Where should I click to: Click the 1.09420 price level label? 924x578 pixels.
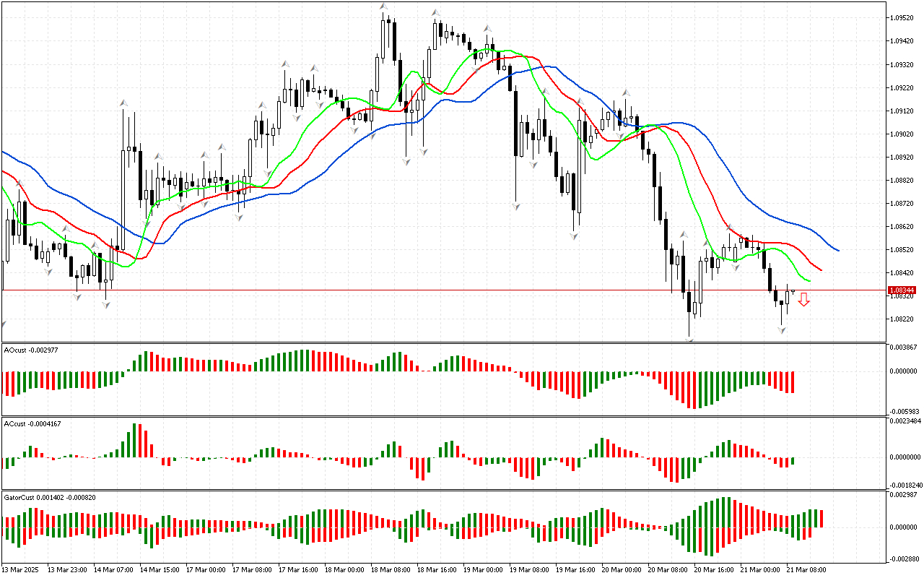[902, 41]
